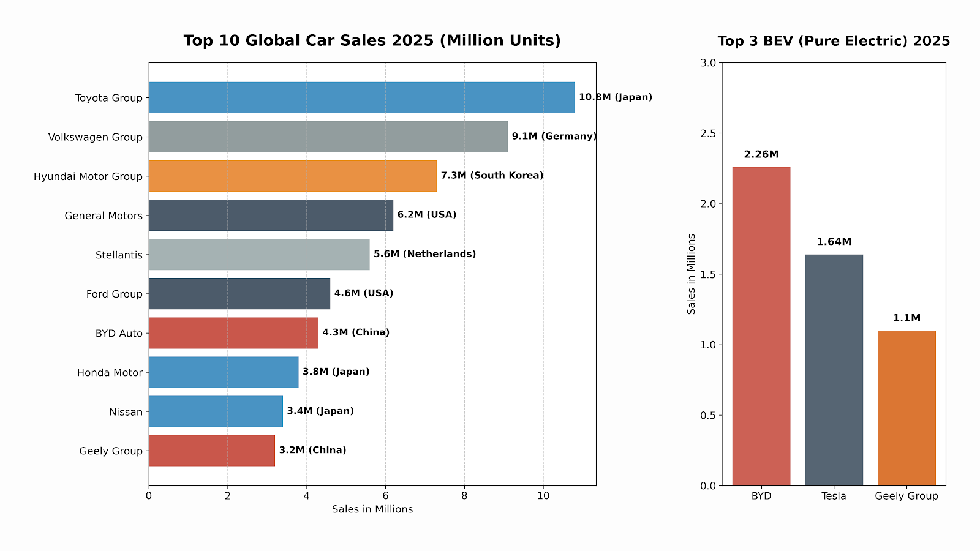Select the 'Tesla' x-axis tick label
The height and width of the screenshot is (551, 980).
pos(834,496)
